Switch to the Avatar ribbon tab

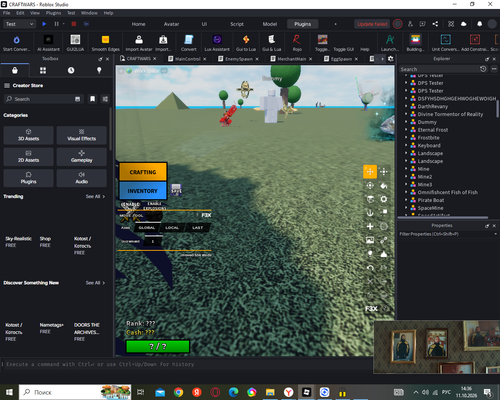point(171,24)
